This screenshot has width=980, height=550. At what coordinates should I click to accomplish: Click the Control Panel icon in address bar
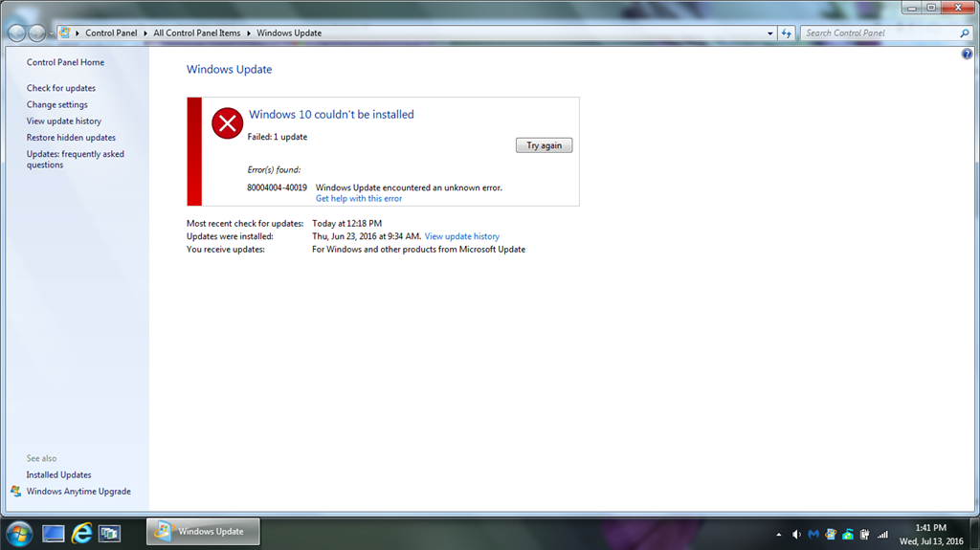pyautogui.click(x=65, y=33)
